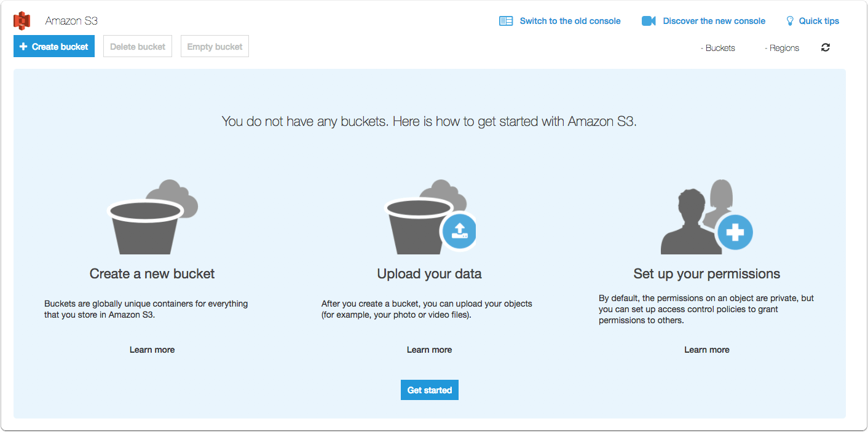868x432 pixels.
Task: Click the blue plus icon in Set up your permissions
Action: click(735, 233)
